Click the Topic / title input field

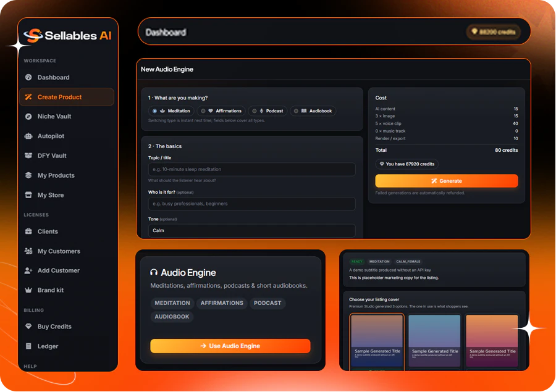252,169
